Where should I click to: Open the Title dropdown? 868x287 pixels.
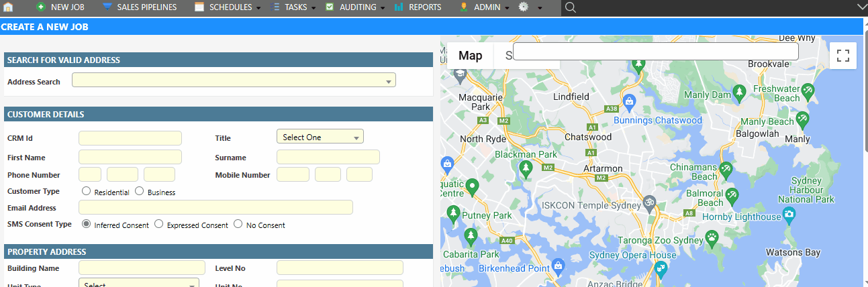coord(320,137)
